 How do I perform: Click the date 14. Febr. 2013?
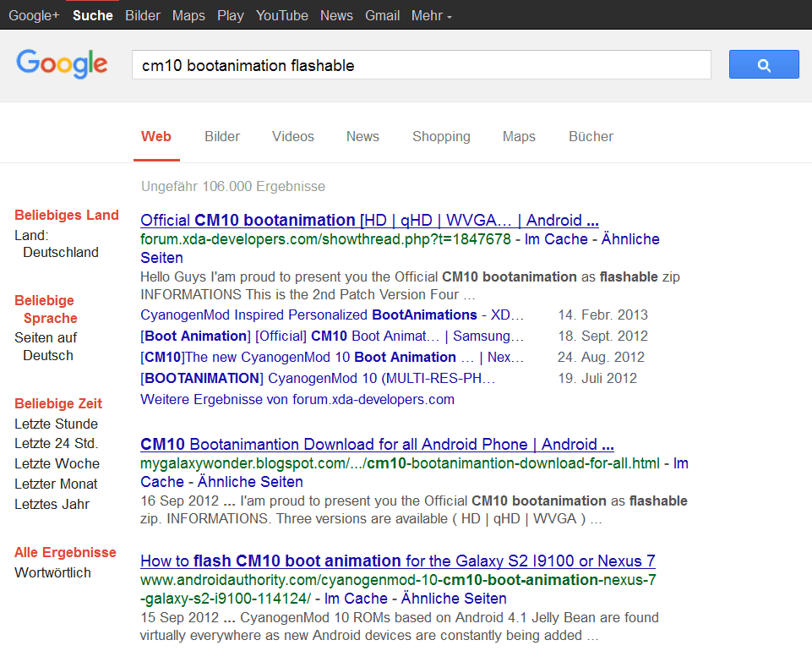coord(602,315)
